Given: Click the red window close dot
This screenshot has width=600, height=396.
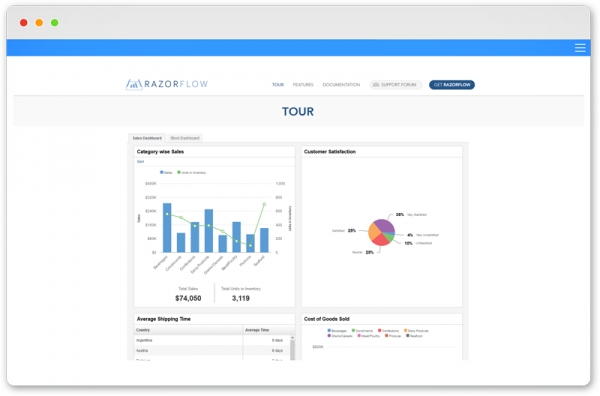Looking at the screenshot, I should click(x=23, y=23).
